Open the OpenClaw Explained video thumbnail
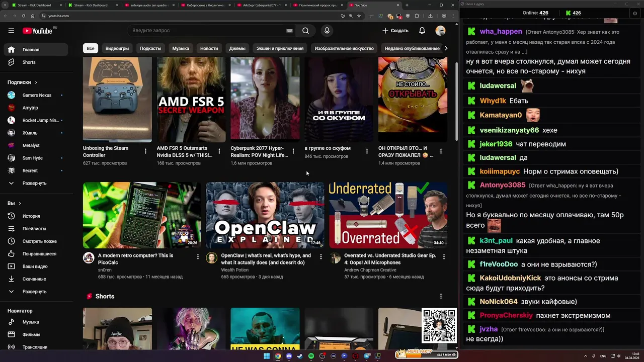The width and height of the screenshot is (644, 362). coord(265,215)
